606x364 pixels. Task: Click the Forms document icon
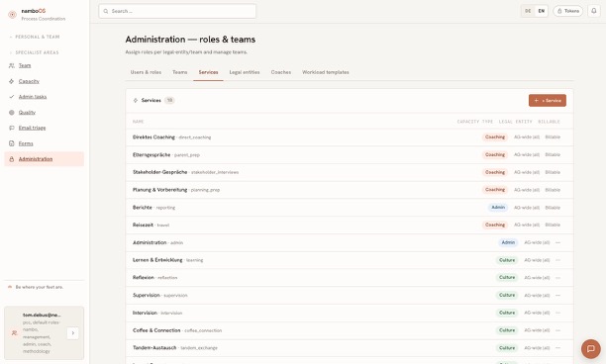(12, 143)
